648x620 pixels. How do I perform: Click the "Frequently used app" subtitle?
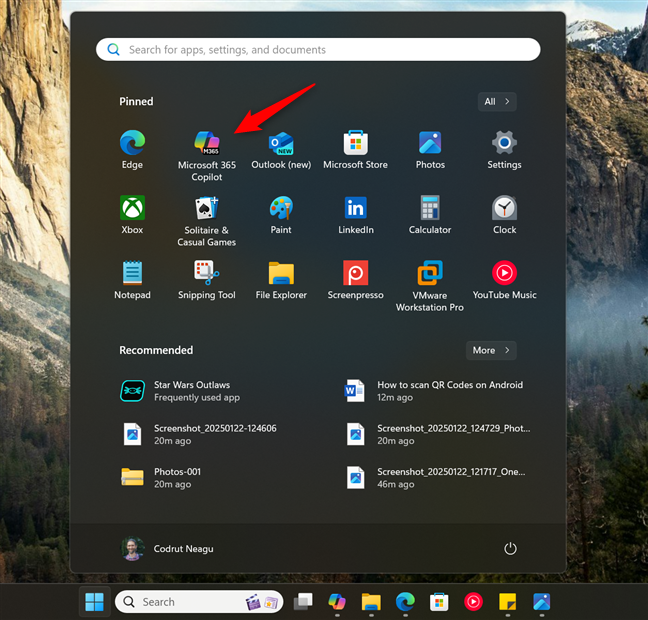tap(197, 398)
